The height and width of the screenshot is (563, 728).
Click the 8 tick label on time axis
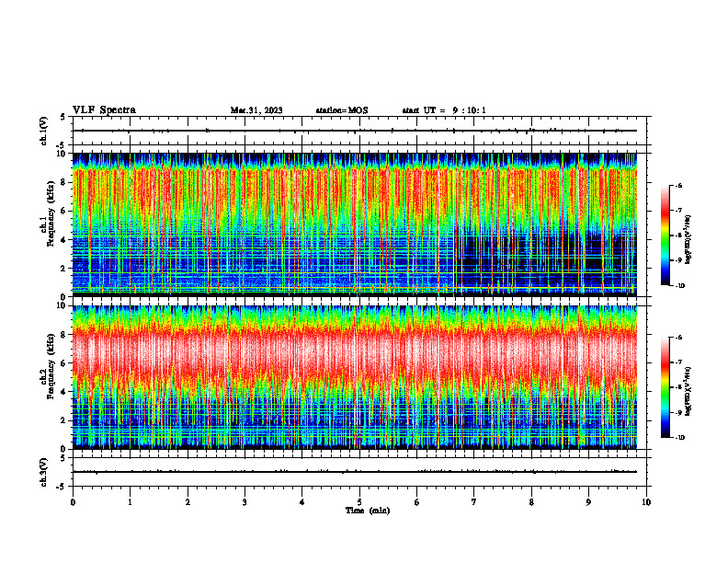click(531, 502)
